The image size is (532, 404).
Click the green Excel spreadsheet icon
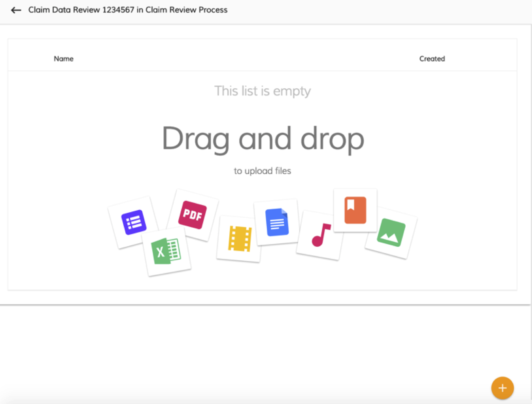(166, 251)
